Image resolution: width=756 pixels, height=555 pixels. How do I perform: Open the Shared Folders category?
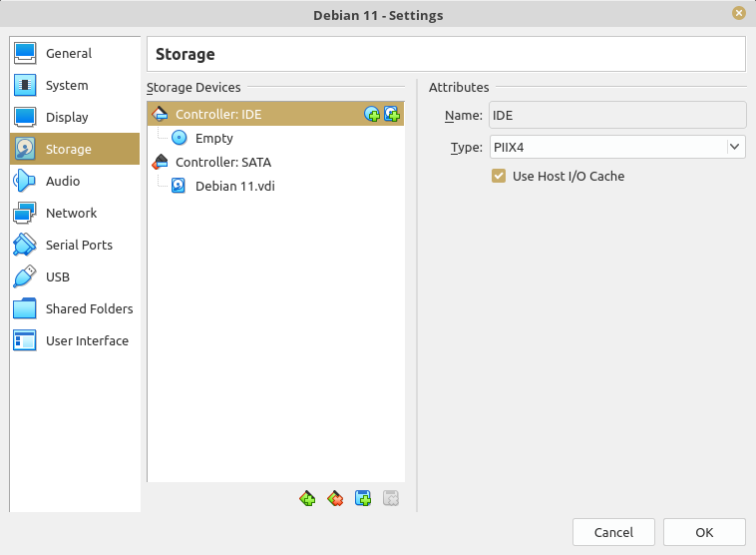(x=75, y=308)
